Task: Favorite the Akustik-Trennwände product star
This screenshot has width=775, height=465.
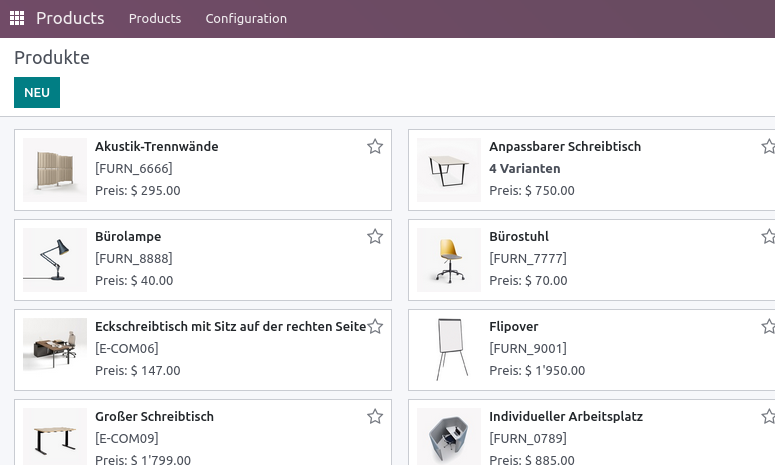Action: 375,147
